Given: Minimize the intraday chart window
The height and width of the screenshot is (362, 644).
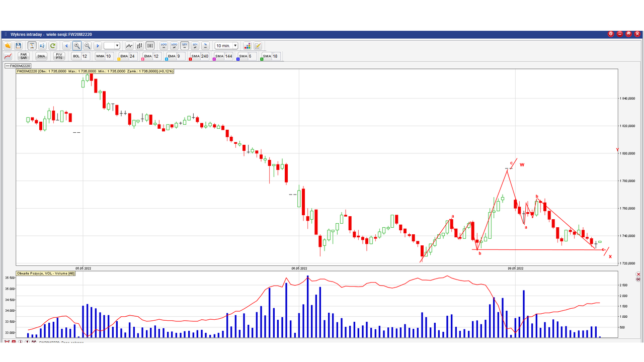Looking at the screenshot, I should tap(620, 34).
